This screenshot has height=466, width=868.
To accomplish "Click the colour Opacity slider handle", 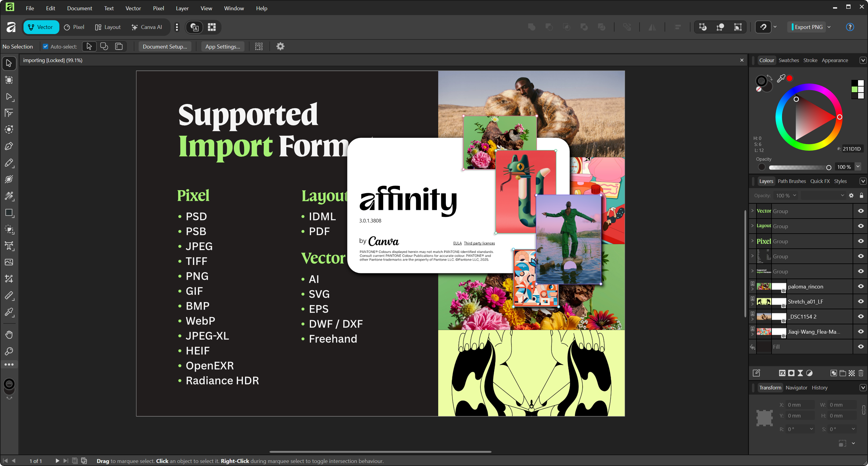I will point(829,168).
